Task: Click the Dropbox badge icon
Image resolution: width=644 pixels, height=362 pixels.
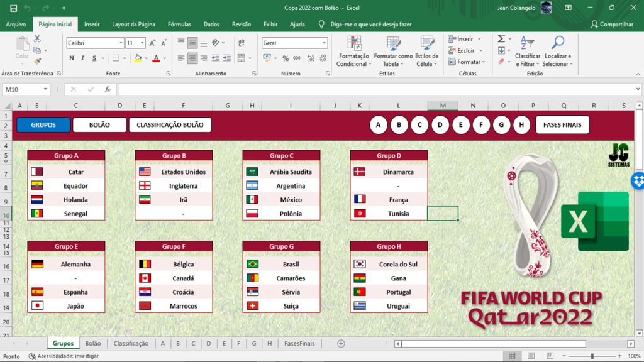Action: point(638,180)
